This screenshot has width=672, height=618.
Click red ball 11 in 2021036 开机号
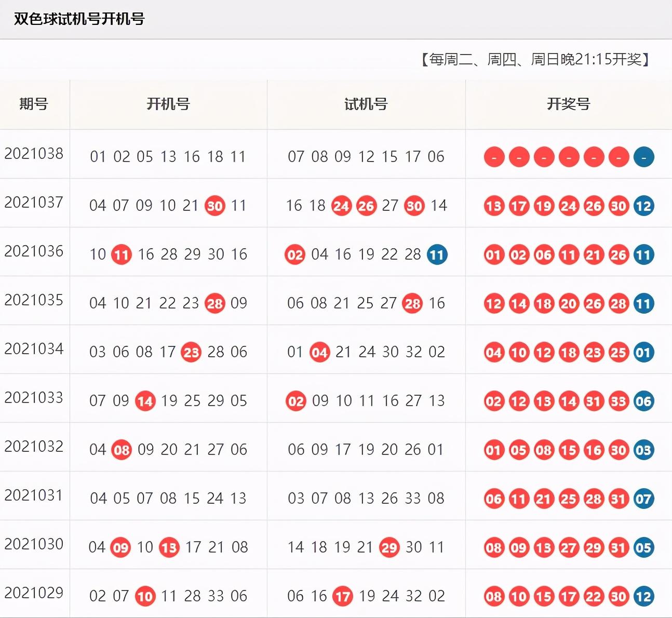coord(122,255)
